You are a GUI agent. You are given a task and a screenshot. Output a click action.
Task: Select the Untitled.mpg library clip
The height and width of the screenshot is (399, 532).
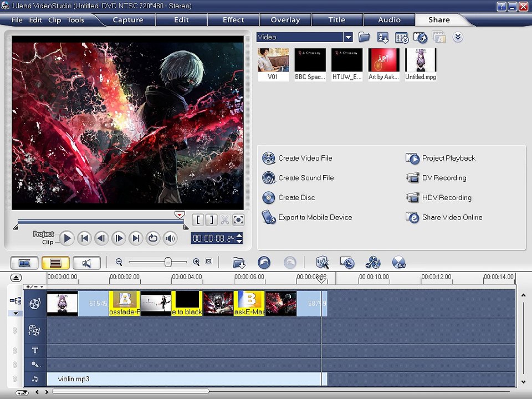tap(421, 64)
